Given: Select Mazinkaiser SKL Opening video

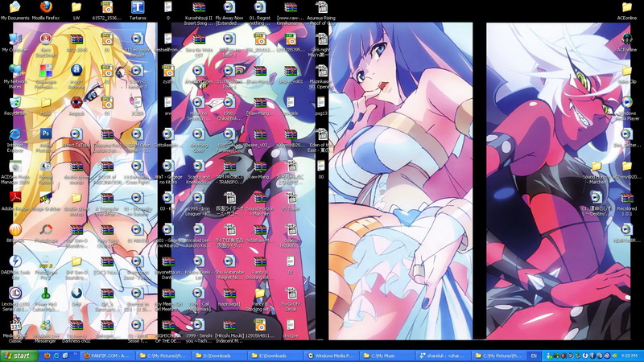Looking at the screenshot, I should pos(321,76).
